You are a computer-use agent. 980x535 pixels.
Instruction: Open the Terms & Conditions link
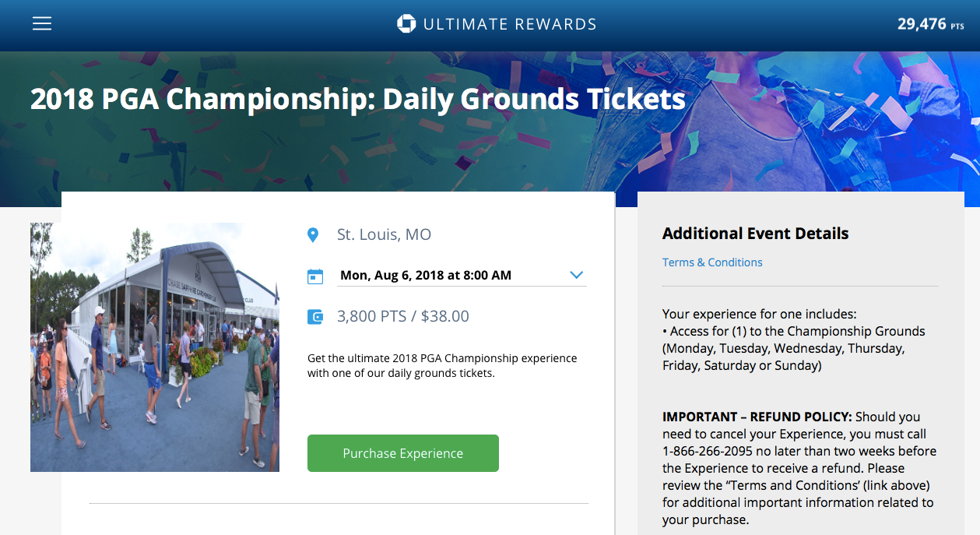[x=712, y=262]
